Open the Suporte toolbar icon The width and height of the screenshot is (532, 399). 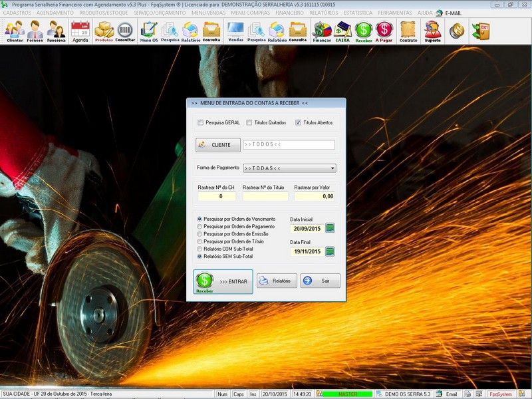433,31
